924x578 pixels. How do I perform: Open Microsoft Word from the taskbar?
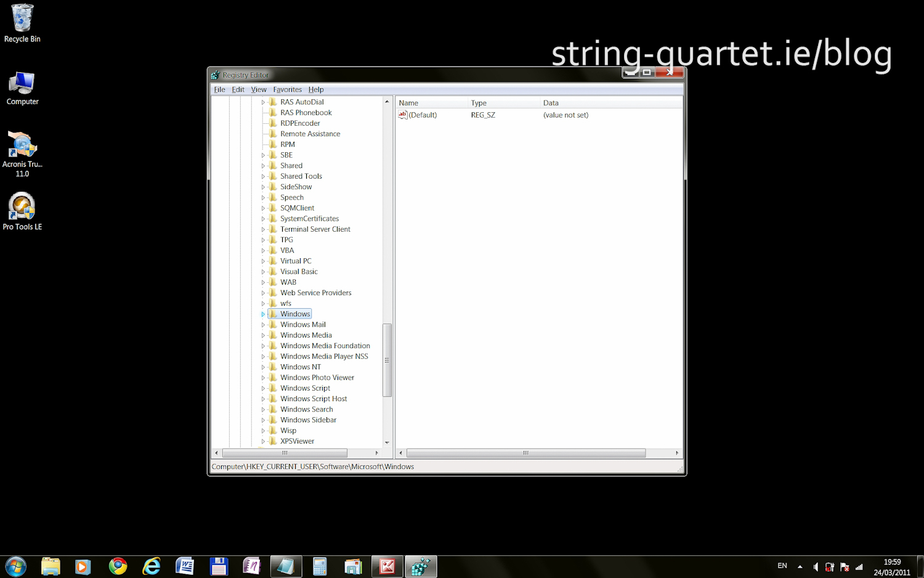[x=185, y=566]
